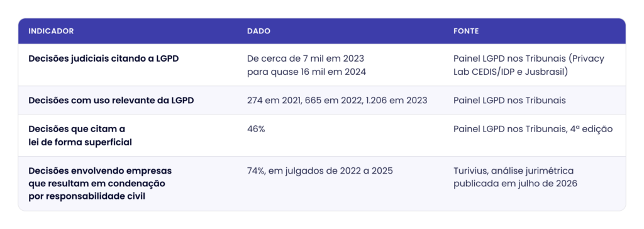The width and height of the screenshot is (644, 229).
Task: Click 'Painel LGPD nos Tribunais, 4ª edição' source
Action: coord(533,129)
